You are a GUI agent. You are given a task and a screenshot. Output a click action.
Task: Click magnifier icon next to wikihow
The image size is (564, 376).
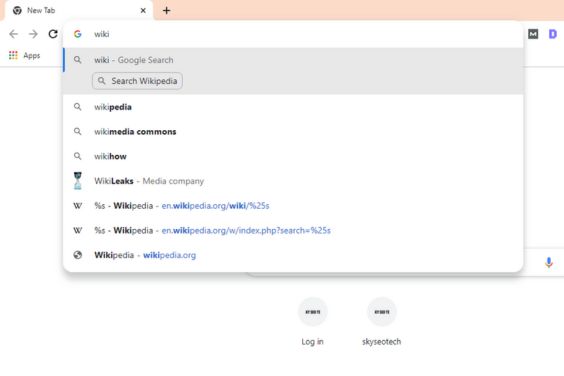coord(77,156)
